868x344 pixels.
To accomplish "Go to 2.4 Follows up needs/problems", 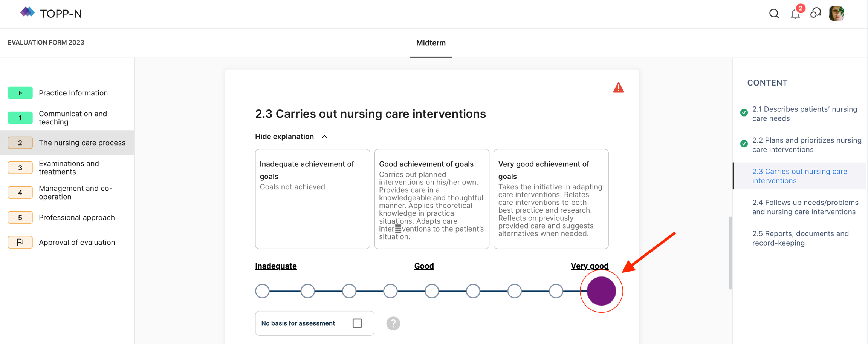I will coord(805,207).
